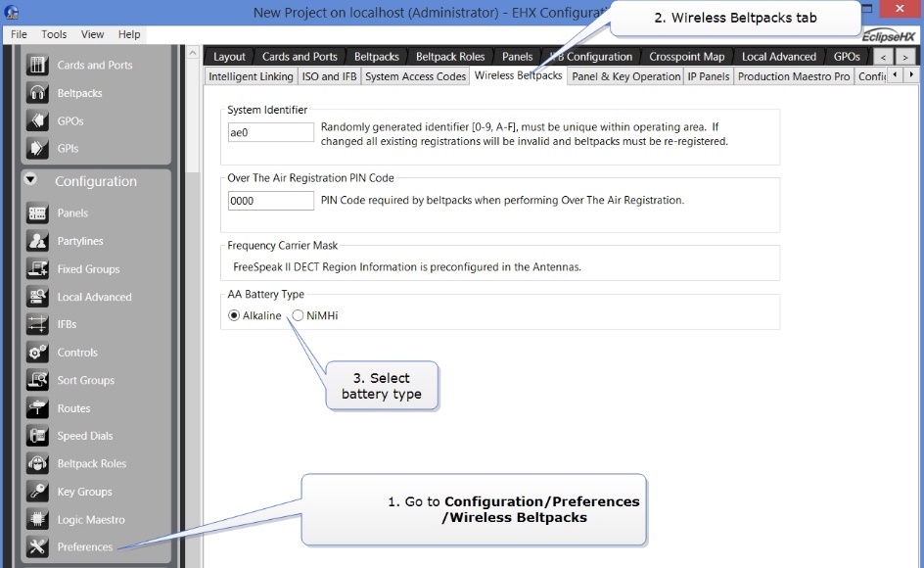Image resolution: width=924 pixels, height=568 pixels.
Task: Click the Logic Maestro chip icon
Action: point(37,519)
